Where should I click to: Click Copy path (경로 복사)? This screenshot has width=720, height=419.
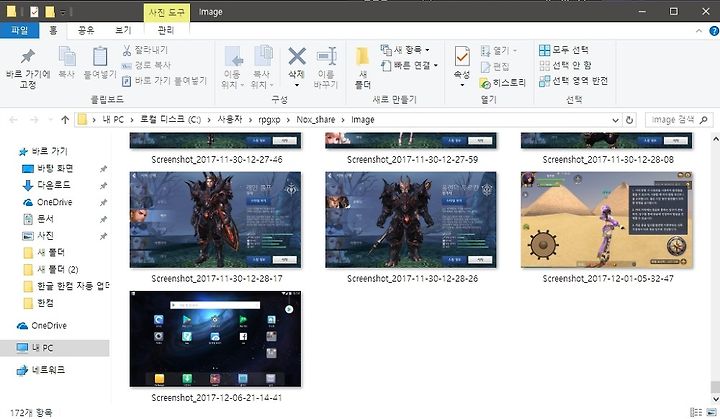146,65
